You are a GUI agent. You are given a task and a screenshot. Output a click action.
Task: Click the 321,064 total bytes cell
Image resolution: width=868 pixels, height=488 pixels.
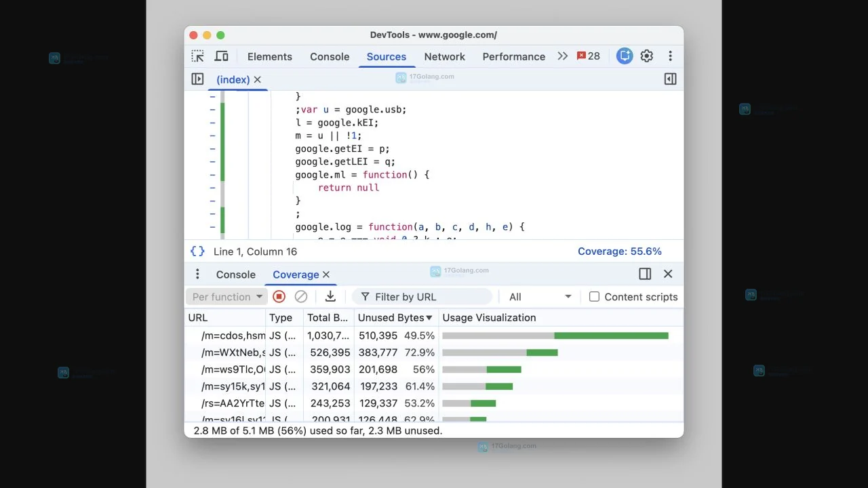330,386
